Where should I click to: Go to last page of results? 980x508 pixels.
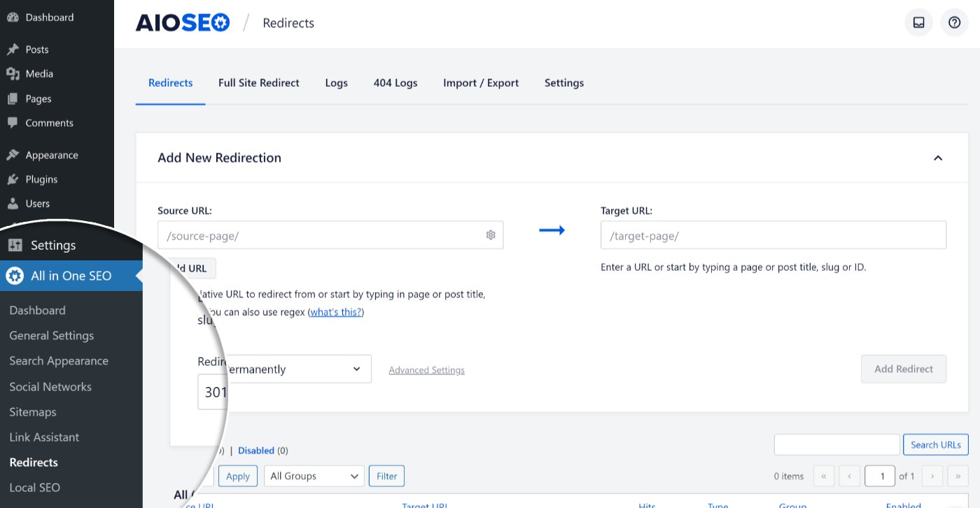tap(958, 476)
